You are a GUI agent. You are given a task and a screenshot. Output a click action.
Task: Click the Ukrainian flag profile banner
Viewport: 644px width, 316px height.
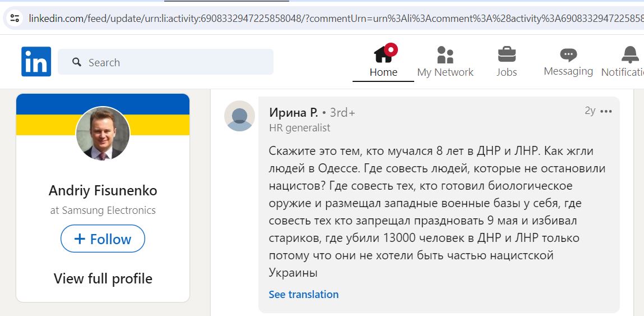point(103,115)
